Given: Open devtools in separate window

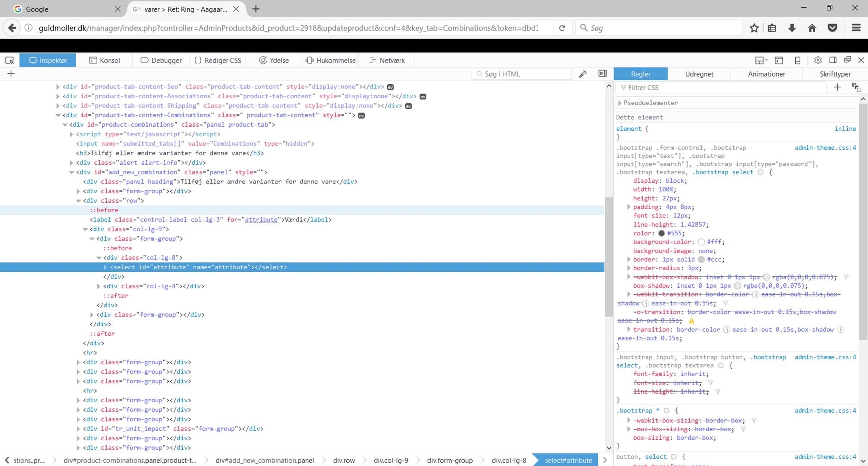Looking at the screenshot, I should coord(847,60).
